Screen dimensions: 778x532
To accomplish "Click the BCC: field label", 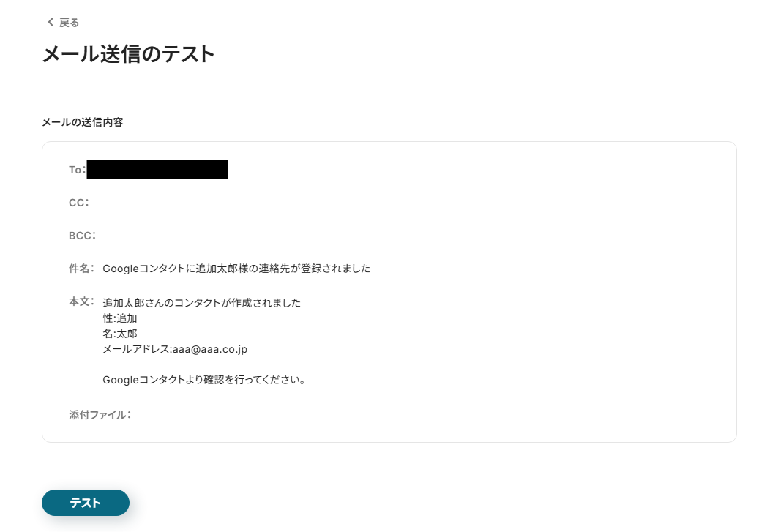I will click(83, 235).
